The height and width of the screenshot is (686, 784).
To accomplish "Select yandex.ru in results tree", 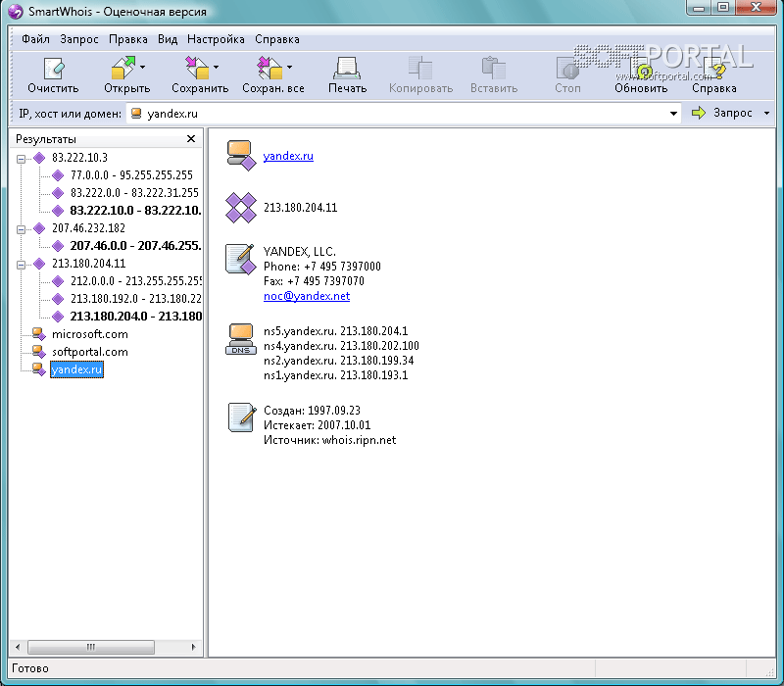I will [77, 369].
